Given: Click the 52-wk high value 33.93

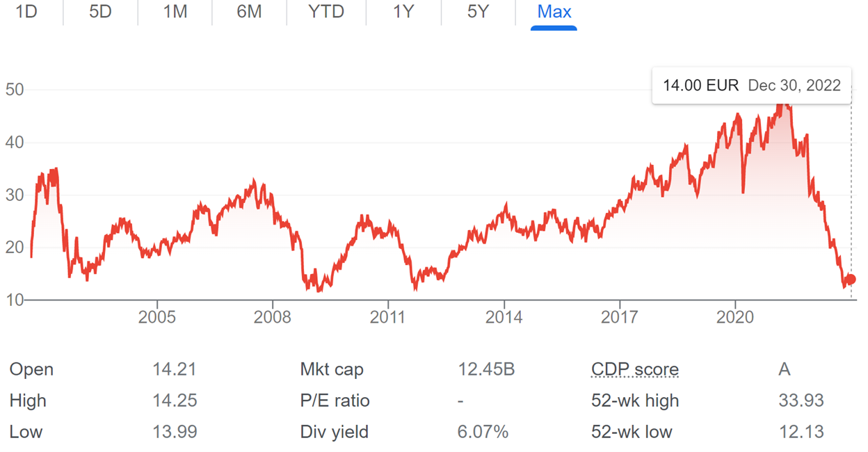Looking at the screenshot, I should pyautogui.click(x=801, y=401).
